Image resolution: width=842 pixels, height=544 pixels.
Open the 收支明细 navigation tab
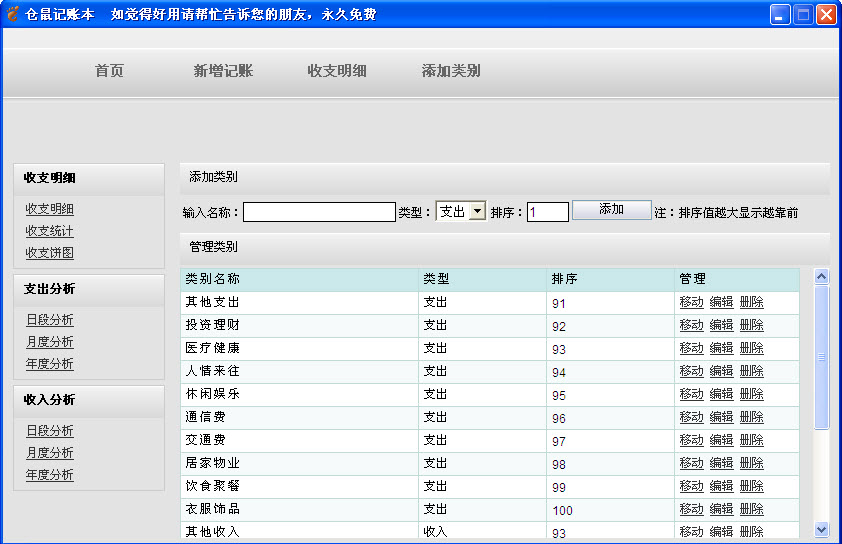click(x=336, y=71)
